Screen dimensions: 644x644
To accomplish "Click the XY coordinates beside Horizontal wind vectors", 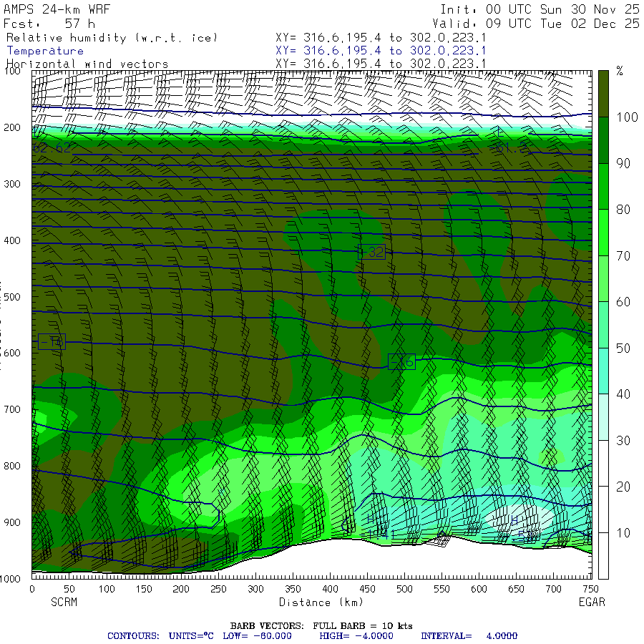I will 381,64.
